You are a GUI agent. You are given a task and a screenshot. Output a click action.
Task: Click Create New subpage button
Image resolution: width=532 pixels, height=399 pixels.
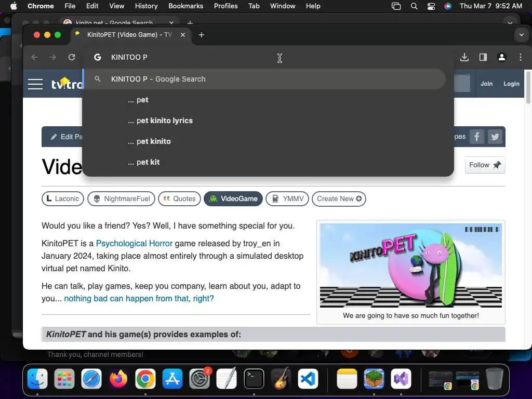(339, 199)
